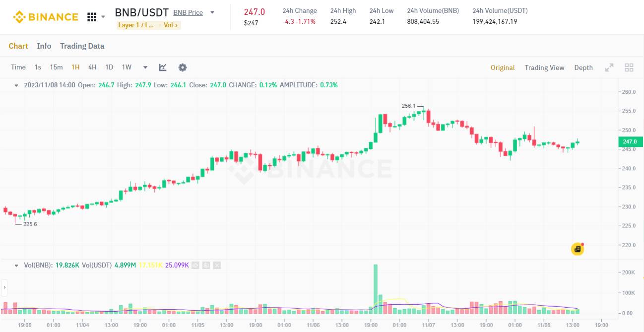This screenshot has width=644, height=332.
Task: Click the tallest volume bar
Action: pyautogui.click(x=376, y=289)
